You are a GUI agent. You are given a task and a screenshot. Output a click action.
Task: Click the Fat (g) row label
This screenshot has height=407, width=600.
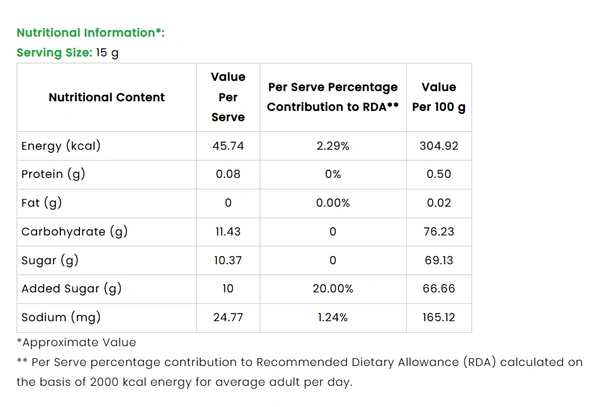(41, 203)
